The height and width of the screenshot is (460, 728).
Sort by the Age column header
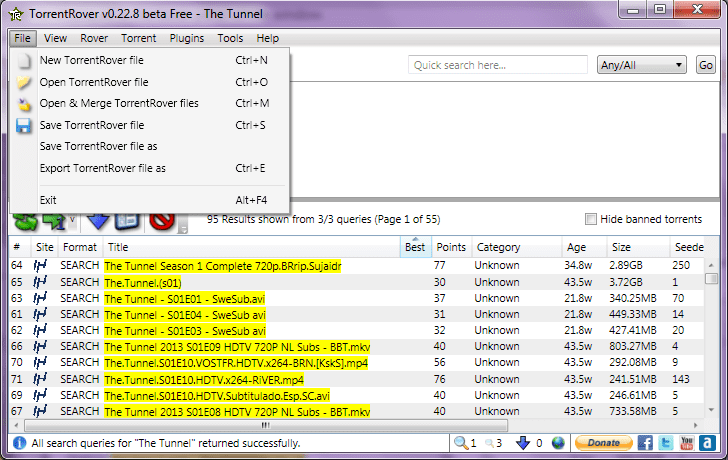tap(585, 247)
